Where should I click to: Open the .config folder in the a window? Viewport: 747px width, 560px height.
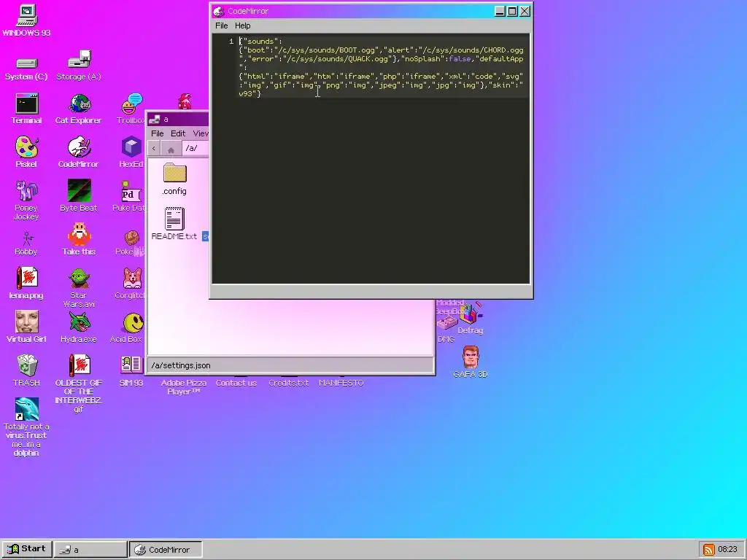coord(174,179)
